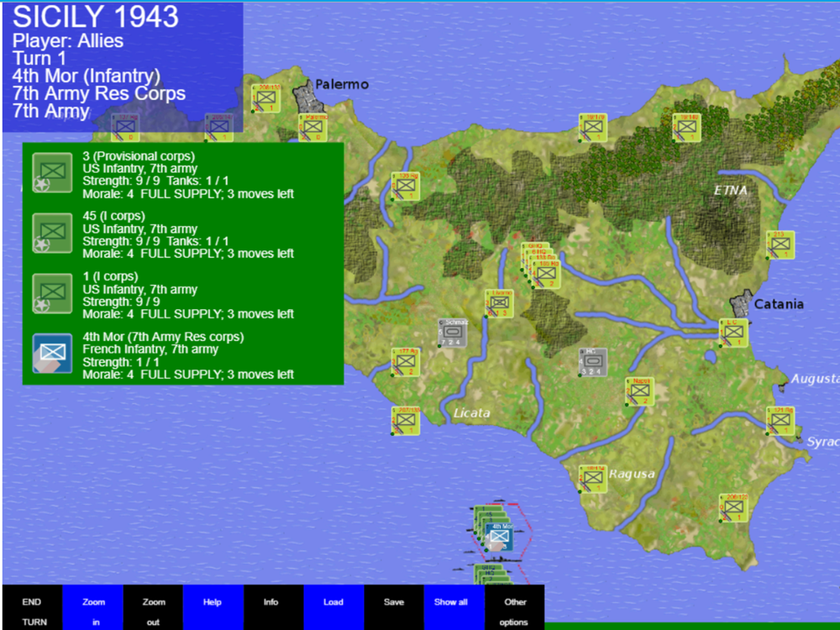The image size is (840, 630).
Task: Select the 45 I corps unit icon
Action: click(52, 233)
